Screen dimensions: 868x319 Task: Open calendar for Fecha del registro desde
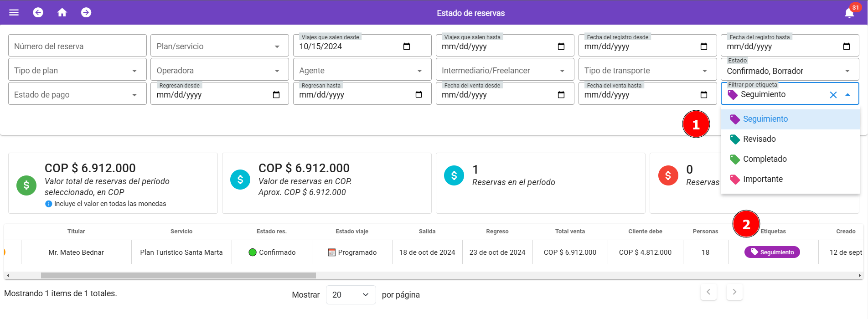704,46
